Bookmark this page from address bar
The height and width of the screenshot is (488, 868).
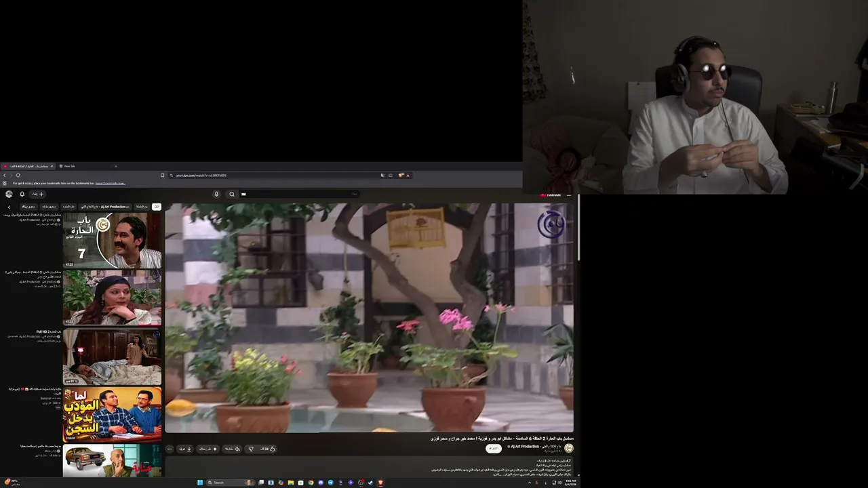pyautogui.click(x=163, y=176)
